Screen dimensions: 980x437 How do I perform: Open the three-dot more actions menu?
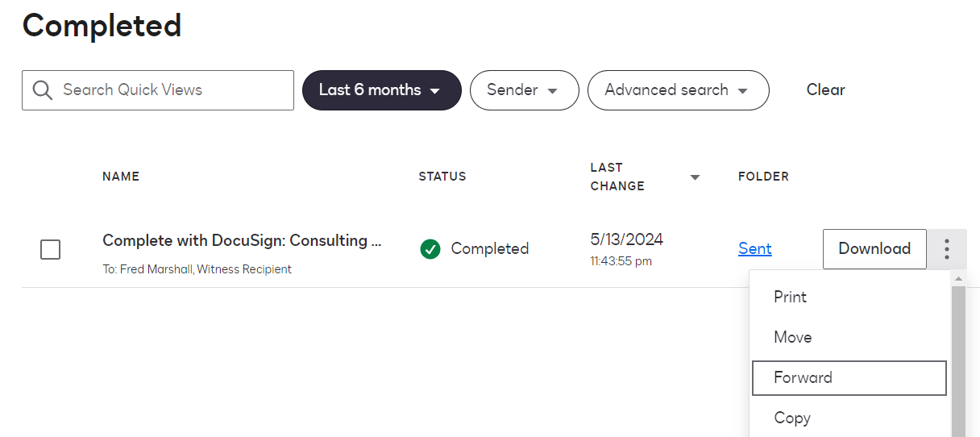(x=947, y=249)
